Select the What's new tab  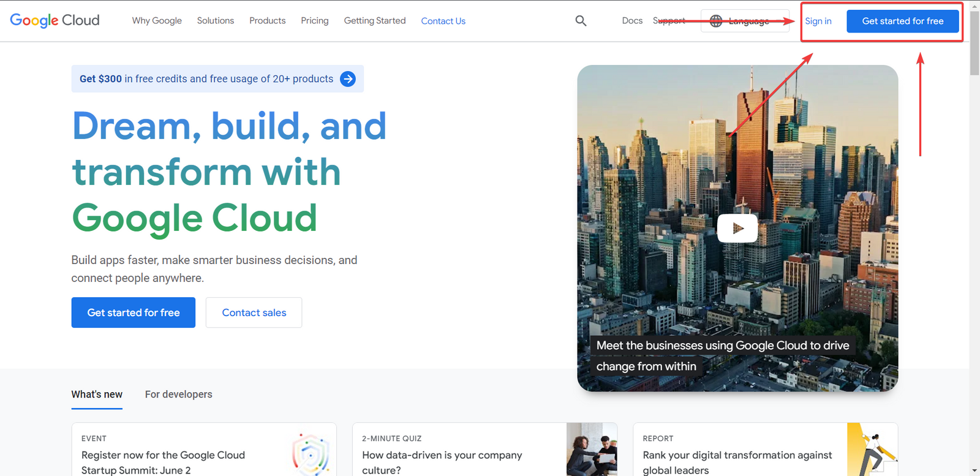(x=97, y=395)
